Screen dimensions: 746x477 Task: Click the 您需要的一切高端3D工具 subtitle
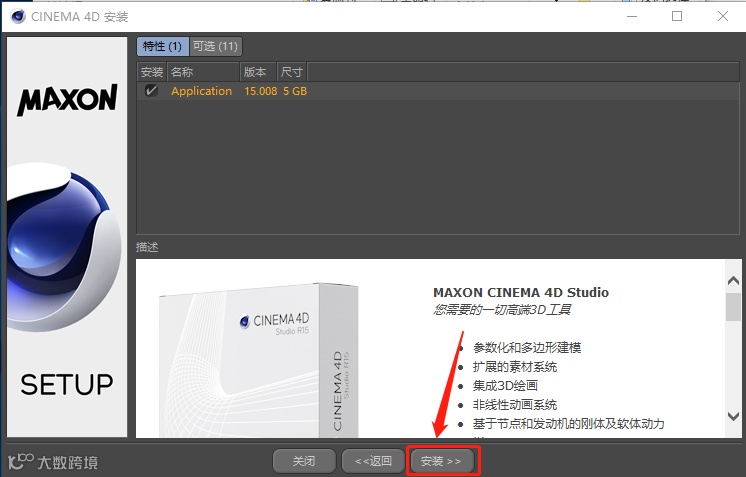(x=502, y=310)
